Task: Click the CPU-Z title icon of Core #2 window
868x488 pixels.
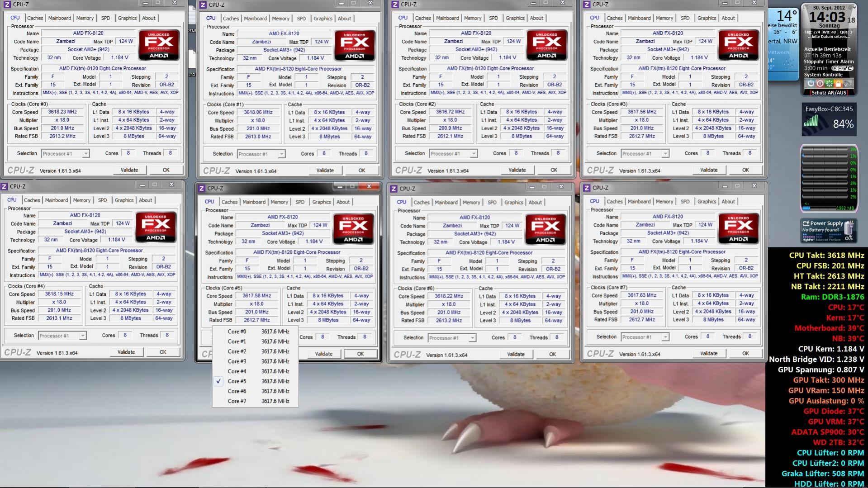Action: [395, 5]
